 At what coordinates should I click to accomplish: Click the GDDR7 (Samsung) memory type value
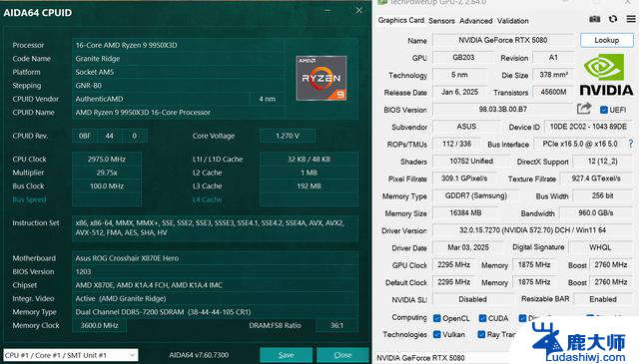476,195
